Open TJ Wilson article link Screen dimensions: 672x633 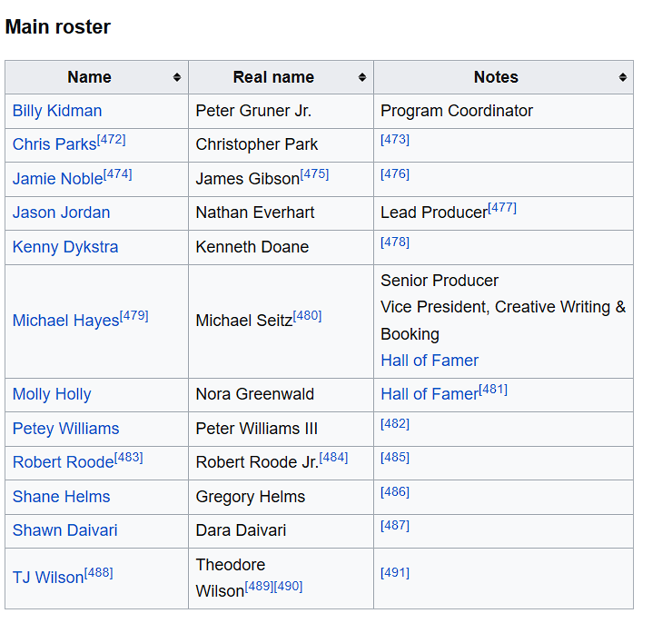[x=48, y=578]
